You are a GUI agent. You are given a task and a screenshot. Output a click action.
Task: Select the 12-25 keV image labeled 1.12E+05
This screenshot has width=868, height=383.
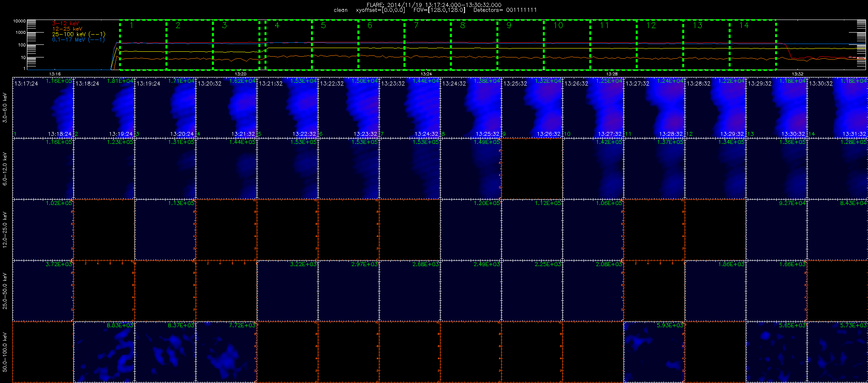coord(532,230)
